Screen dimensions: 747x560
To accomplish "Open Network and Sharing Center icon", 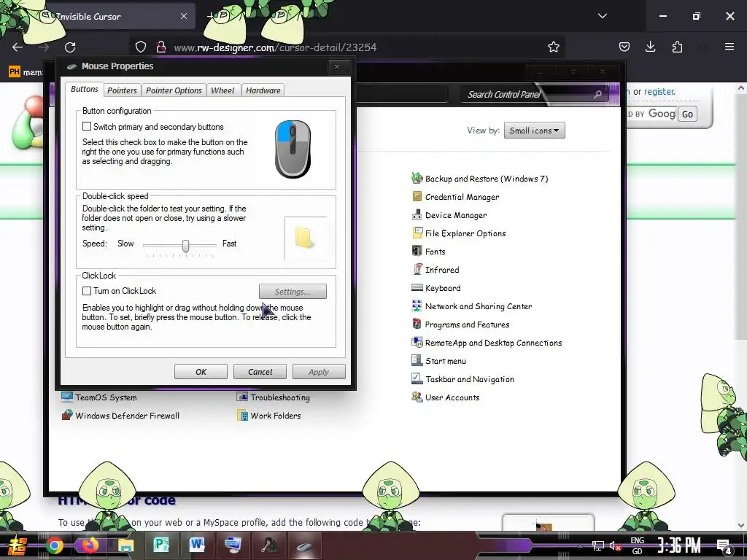I will point(417,306).
